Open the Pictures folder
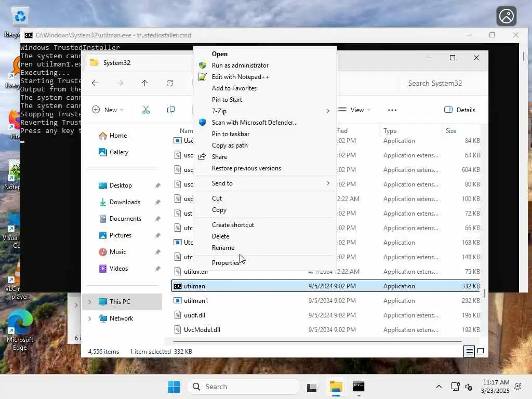Image resolution: width=532 pixels, height=399 pixels. pyautogui.click(x=121, y=235)
